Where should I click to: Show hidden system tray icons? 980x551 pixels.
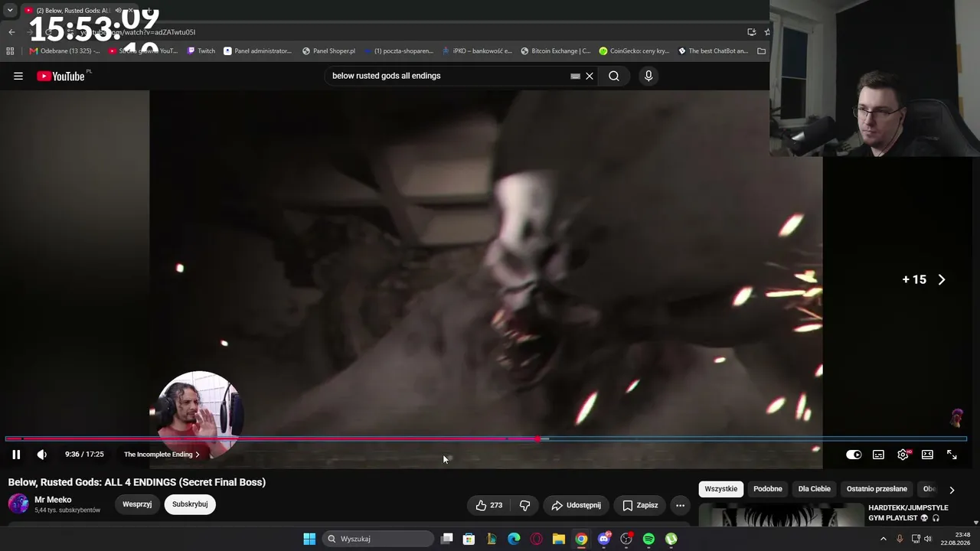click(883, 539)
